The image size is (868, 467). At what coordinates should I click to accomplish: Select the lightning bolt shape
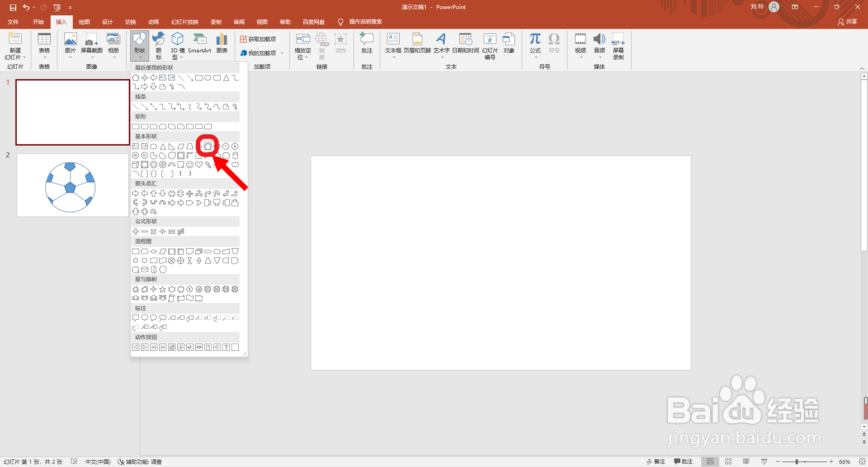point(208,165)
